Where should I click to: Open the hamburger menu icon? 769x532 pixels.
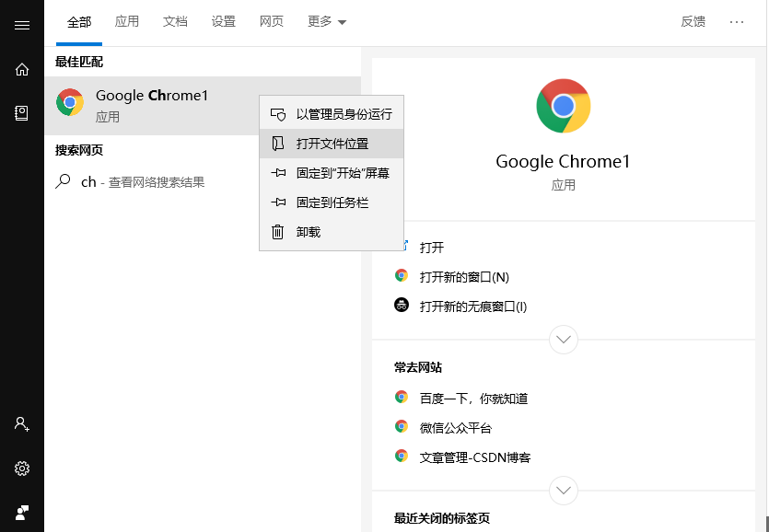click(x=22, y=25)
